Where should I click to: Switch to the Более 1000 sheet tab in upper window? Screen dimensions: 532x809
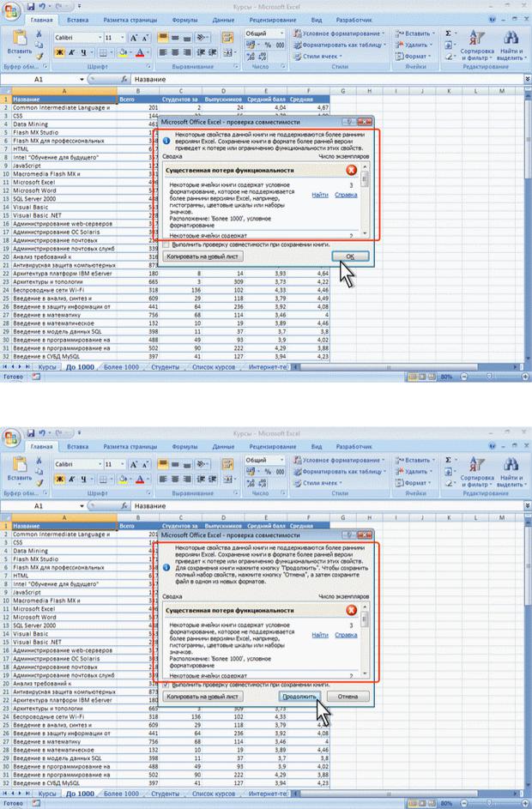pyautogui.click(x=121, y=367)
